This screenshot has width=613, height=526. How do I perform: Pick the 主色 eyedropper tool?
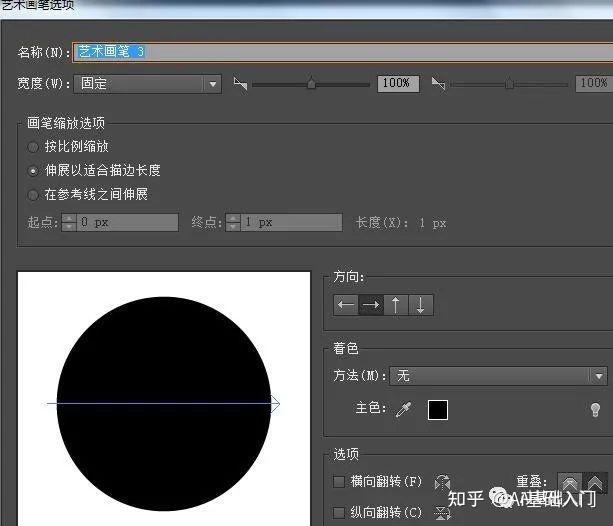(x=403, y=409)
